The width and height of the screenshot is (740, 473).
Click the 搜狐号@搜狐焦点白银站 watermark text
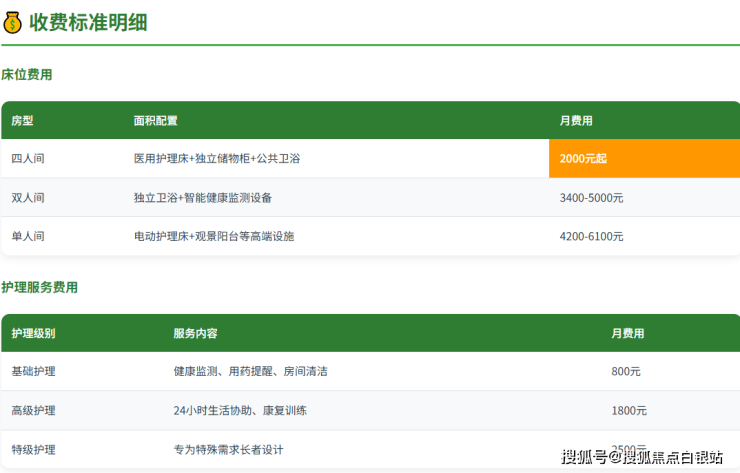tap(642, 457)
